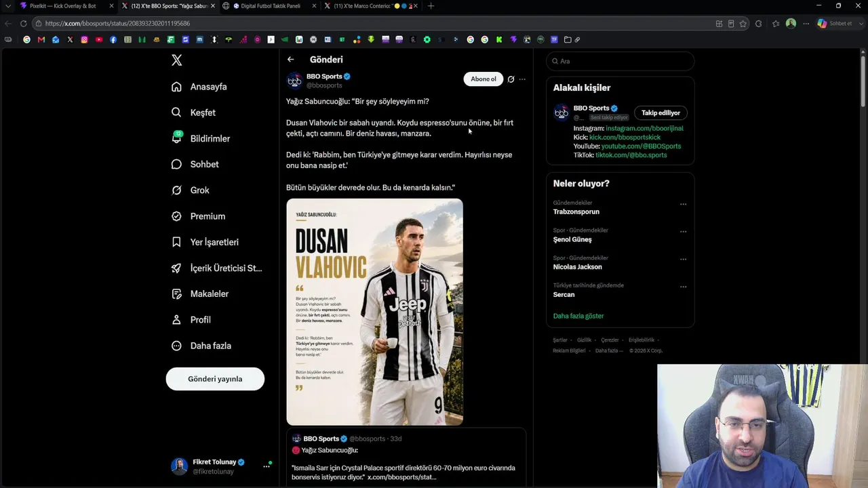Open Daha fazla menu in sidebar
The height and width of the screenshot is (488, 868).
coord(201,346)
